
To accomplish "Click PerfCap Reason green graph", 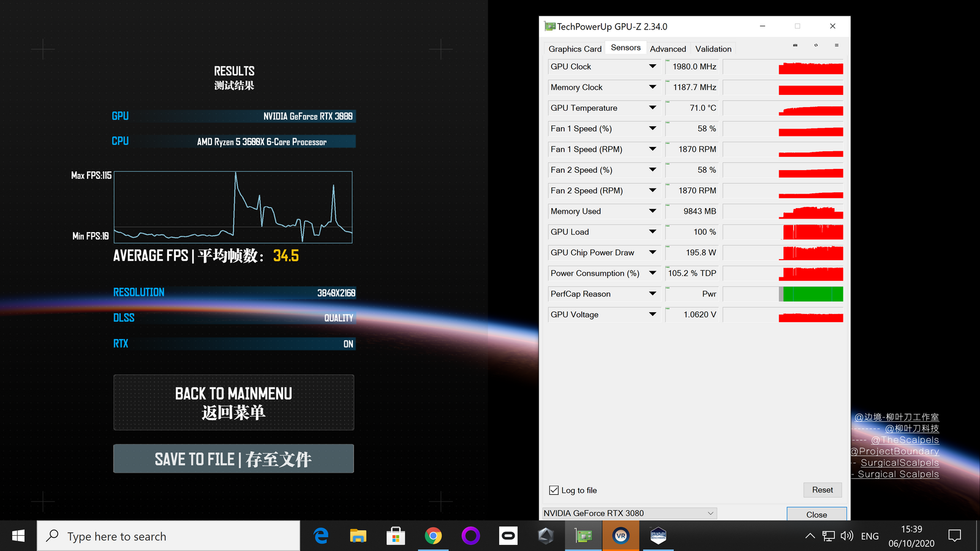I will point(783,294).
